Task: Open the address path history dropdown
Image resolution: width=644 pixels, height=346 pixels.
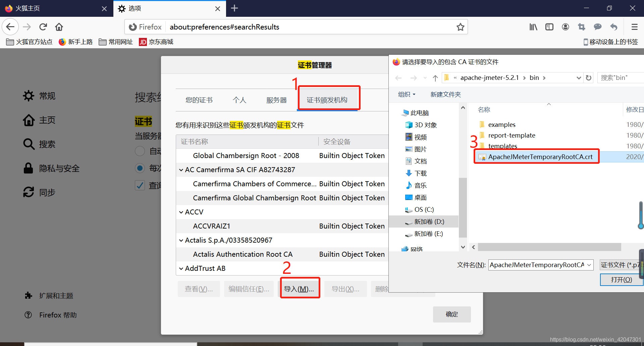Action: (x=579, y=78)
